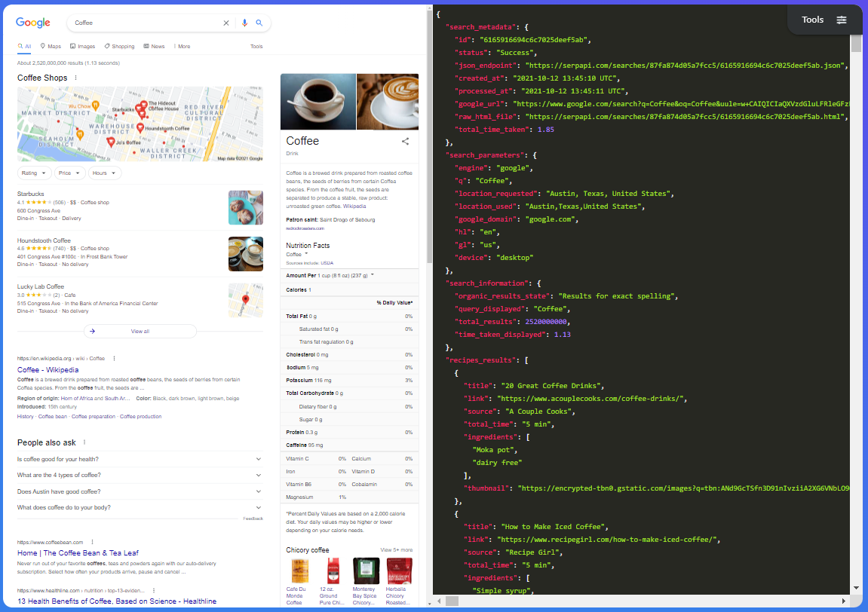Open the Tools settings sliders icon
Viewport: 868px width, 612px height.
click(842, 20)
